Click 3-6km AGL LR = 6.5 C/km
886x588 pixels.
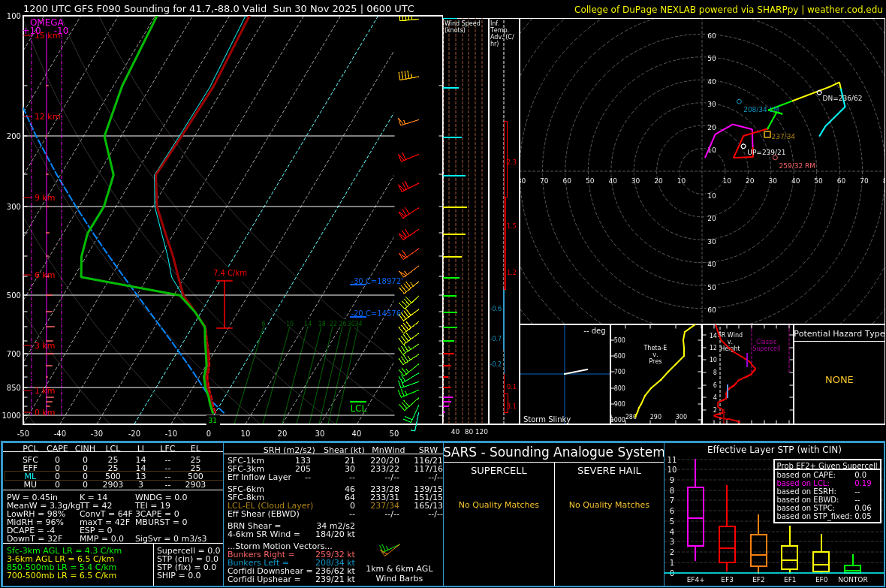(x=61, y=559)
